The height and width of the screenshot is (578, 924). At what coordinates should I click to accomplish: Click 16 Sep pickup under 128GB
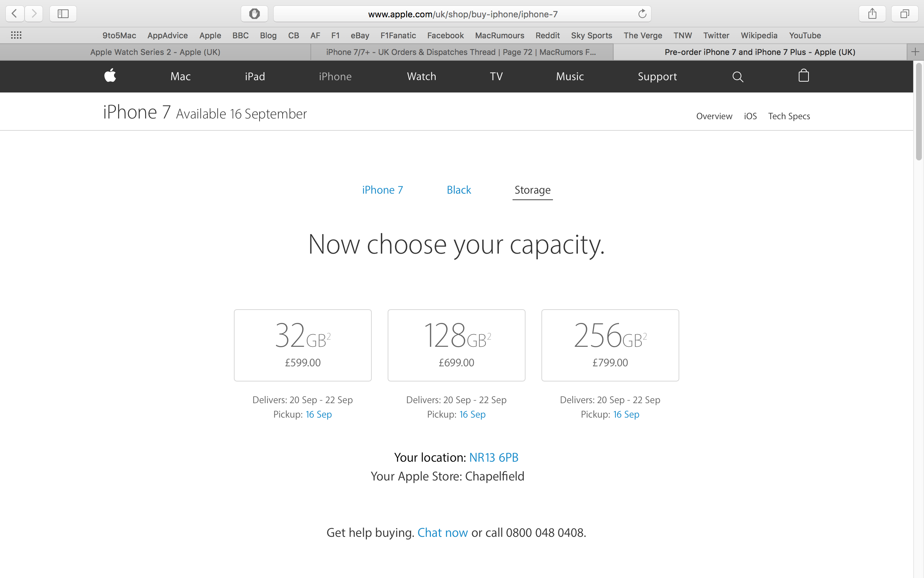click(472, 414)
